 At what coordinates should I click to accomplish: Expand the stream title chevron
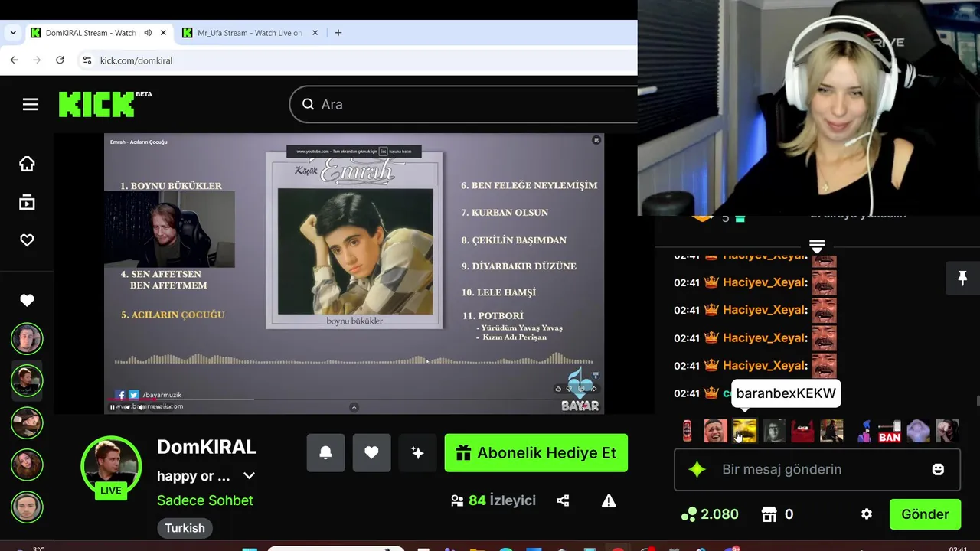coord(249,476)
